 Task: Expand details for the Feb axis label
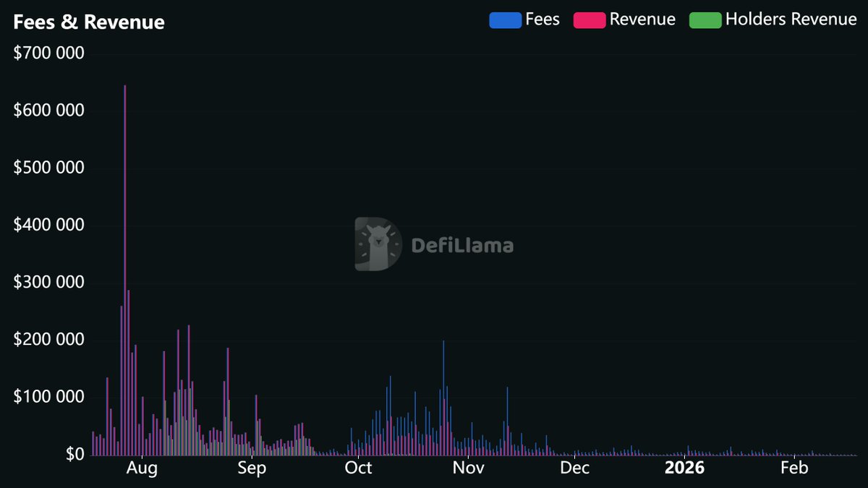(x=796, y=468)
